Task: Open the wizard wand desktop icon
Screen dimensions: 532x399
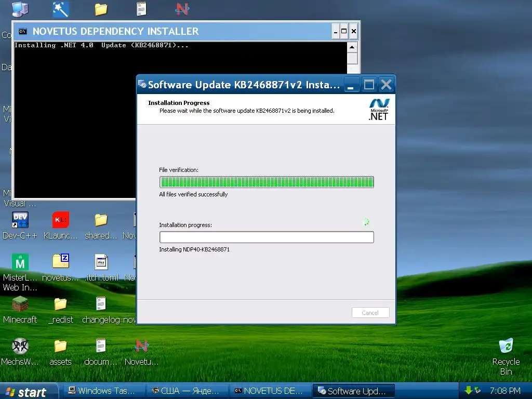Action: click(x=61, y=9)
